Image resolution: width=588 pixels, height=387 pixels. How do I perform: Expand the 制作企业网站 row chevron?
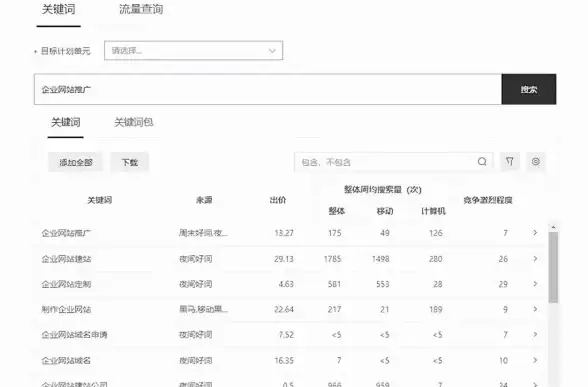tap(535, 309)
